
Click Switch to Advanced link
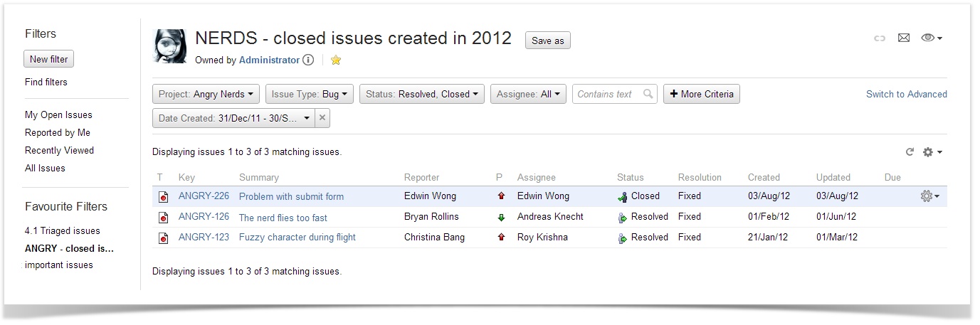click(x=906, y=94)
